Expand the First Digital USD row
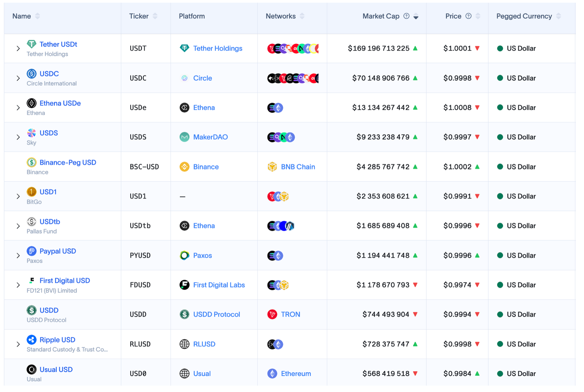The image size is (584, 392). coord(18,285)
